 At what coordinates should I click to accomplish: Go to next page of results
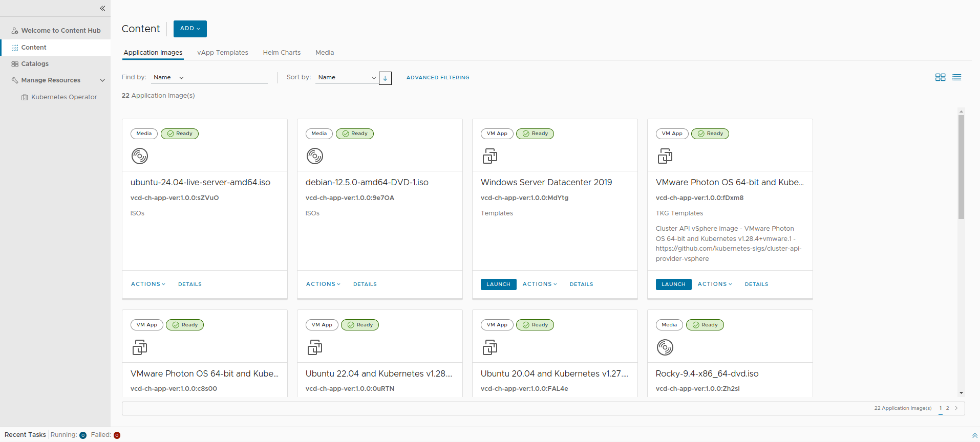click(x=956, y=408)
